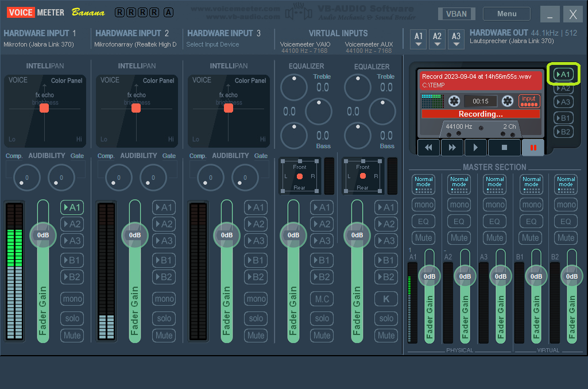
Task: Click the recorder input source indicator
Action: pyautogui.click(x=529, y=101)
